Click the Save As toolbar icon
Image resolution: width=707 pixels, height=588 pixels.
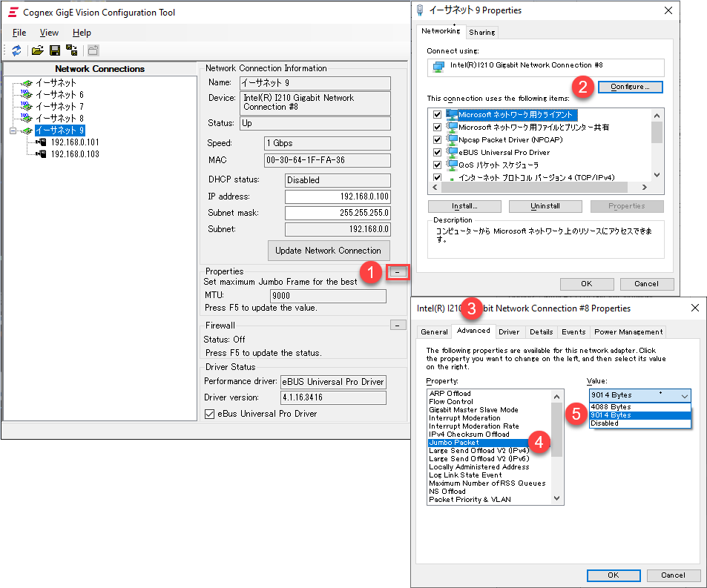[x=71, y=50]
